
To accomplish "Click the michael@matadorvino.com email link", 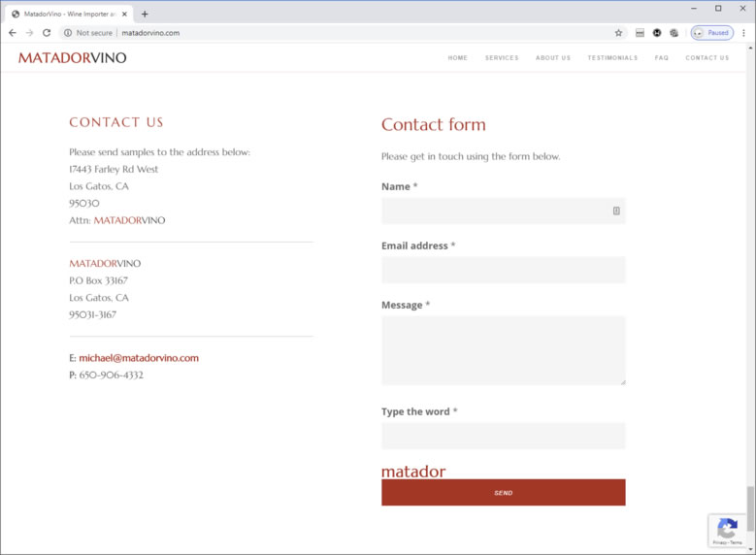I will (x=139, y=358).
